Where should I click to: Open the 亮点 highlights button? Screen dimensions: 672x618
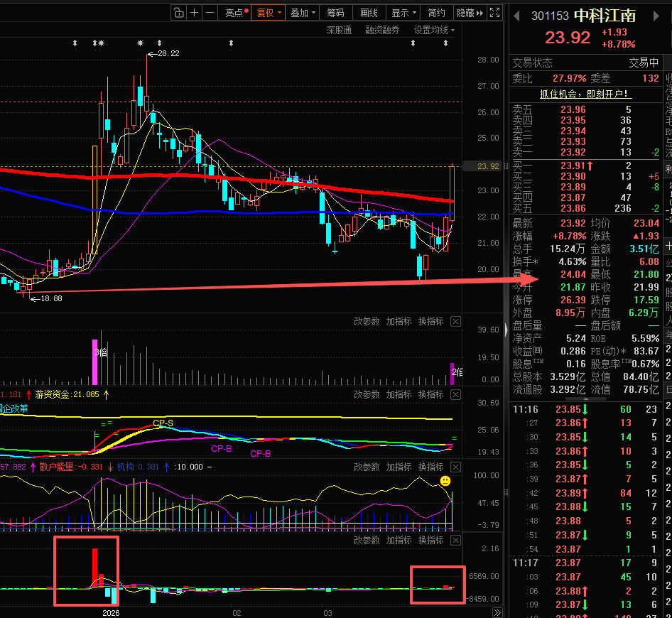(x=236, y=13)
